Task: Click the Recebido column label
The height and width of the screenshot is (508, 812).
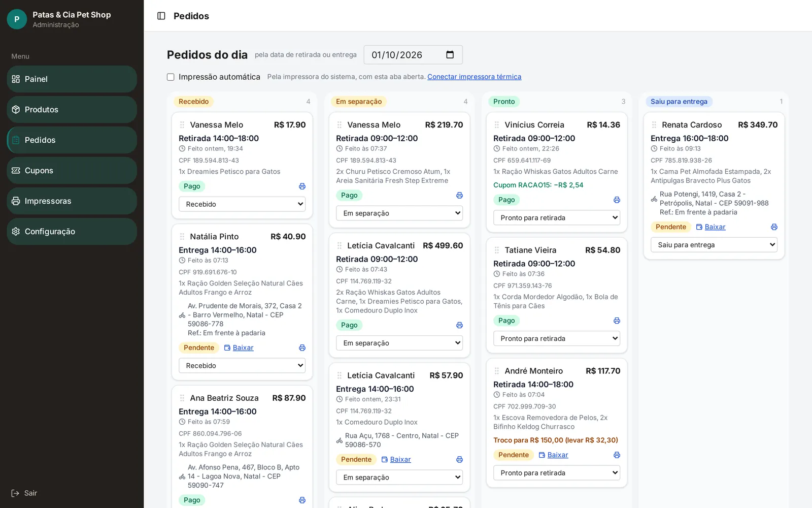Action: [x=193, y=102]
